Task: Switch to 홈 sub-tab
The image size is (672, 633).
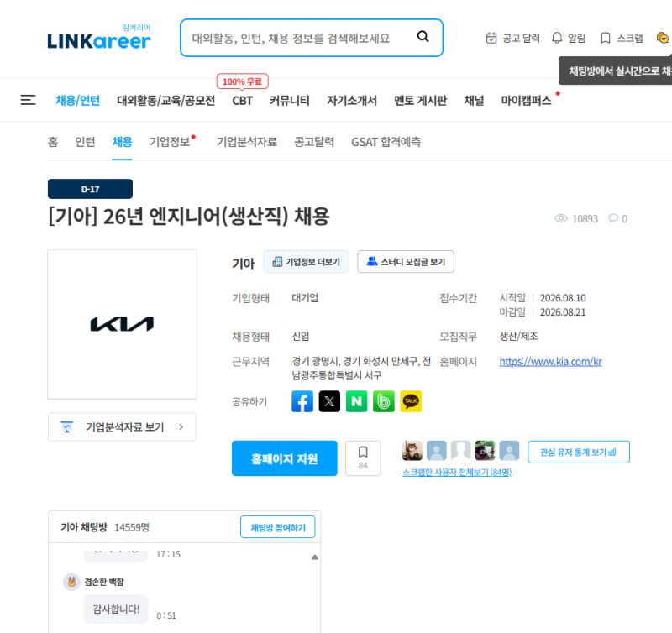Action: click(53, 142)
